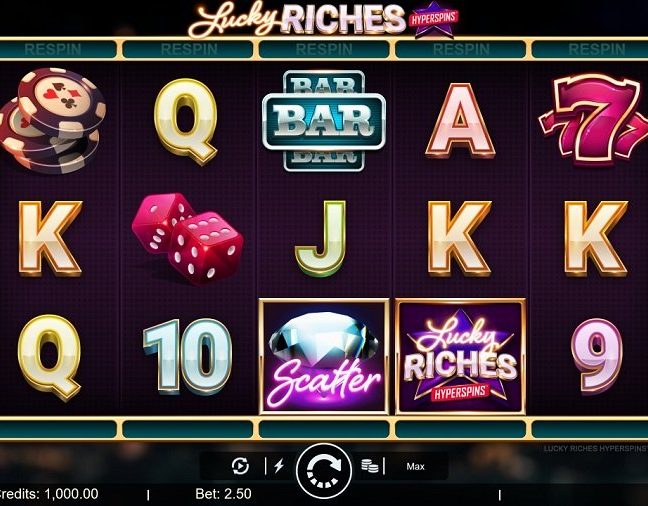648x506 pixels.
Task: Click the poker chips symbol
Action: (x=52, y=120)
